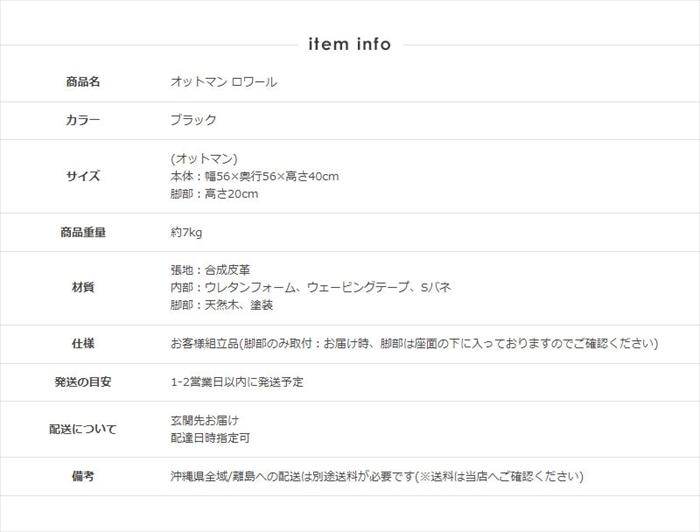700x532 pixels.
Task: Click the leg height 高さ20cm line
Action: 215,194
